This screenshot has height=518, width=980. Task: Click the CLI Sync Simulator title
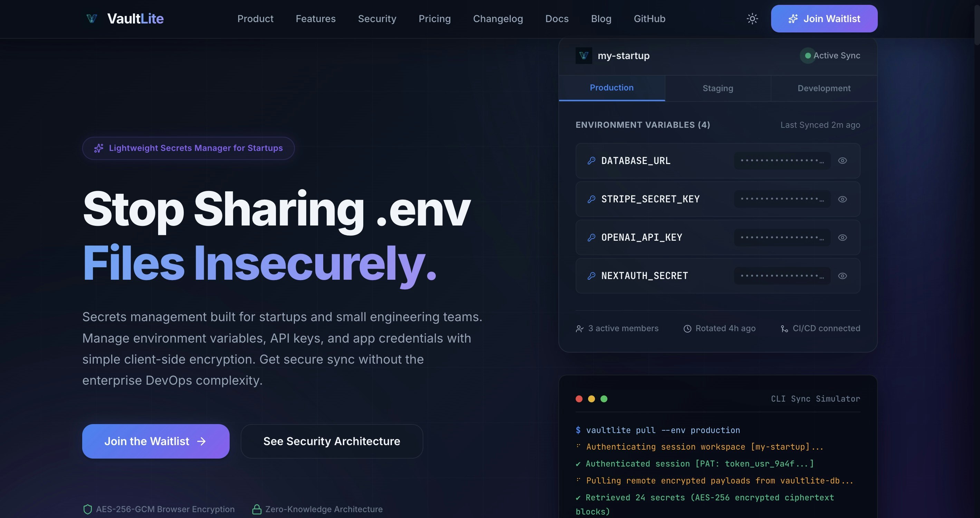tap(815, 399)
